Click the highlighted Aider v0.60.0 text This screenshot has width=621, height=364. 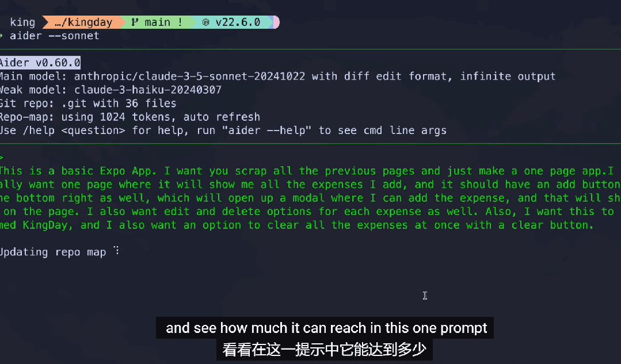point(40,63)
